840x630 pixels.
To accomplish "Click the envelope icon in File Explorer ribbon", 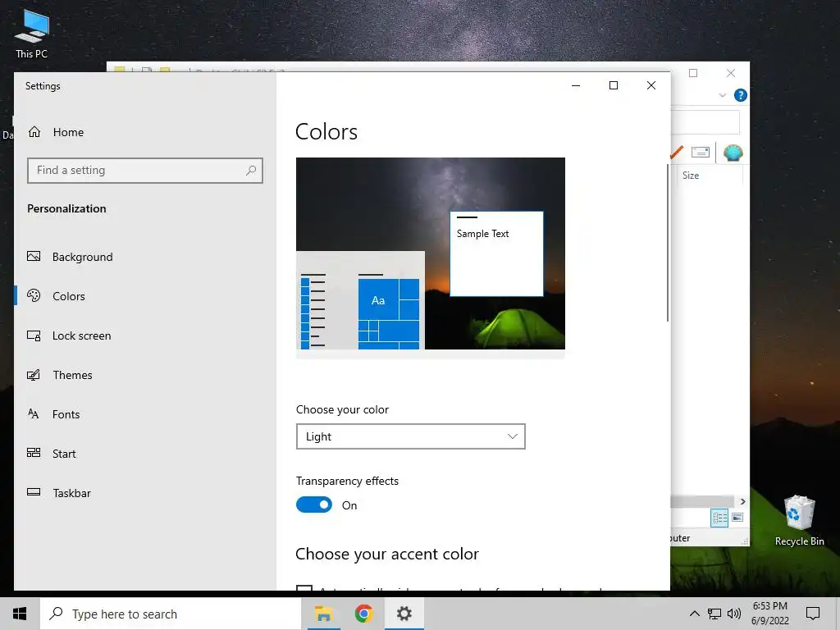I will pyautogui.click(x=701, y=152).
